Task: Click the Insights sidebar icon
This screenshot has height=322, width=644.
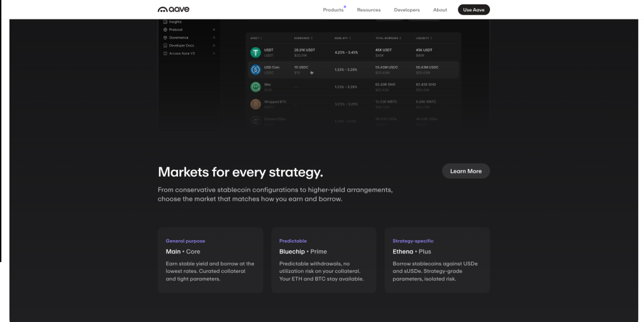Action: click(165, 22)
